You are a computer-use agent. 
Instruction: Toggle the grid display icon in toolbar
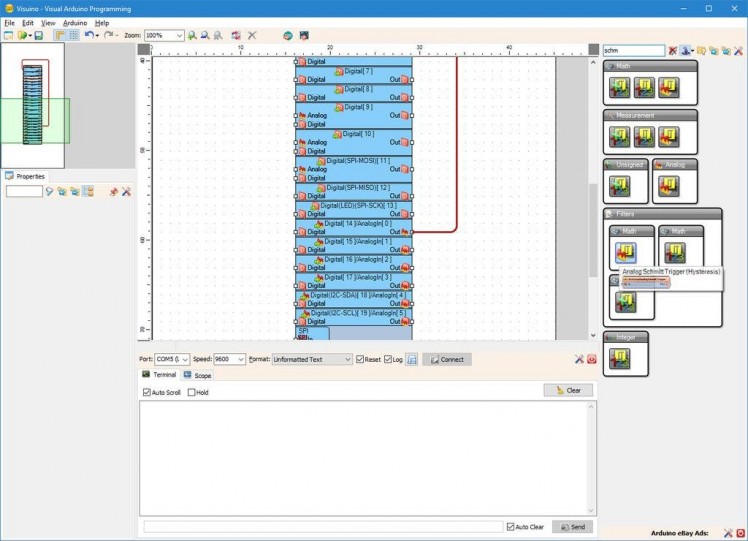(73, 35)
